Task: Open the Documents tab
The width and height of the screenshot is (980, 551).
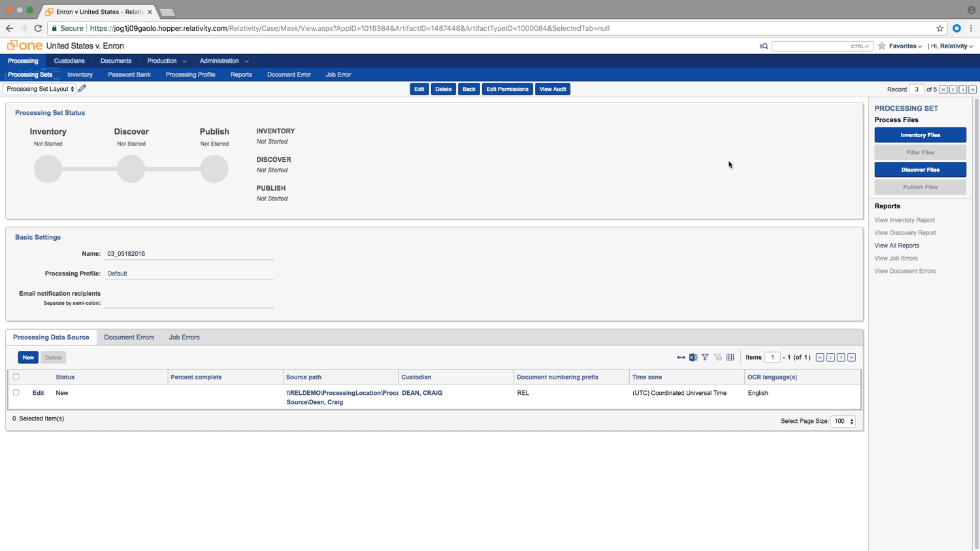Action: (116, 61)
